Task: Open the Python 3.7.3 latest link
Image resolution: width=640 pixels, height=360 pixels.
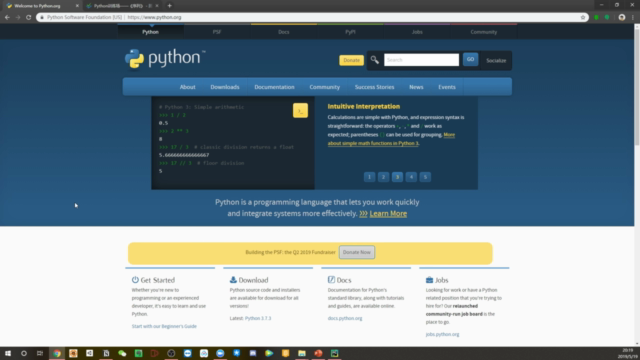Action: 258,318
